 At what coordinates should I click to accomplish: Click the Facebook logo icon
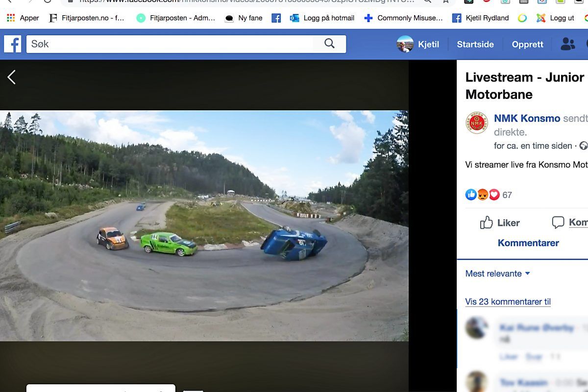coord(13,44)
